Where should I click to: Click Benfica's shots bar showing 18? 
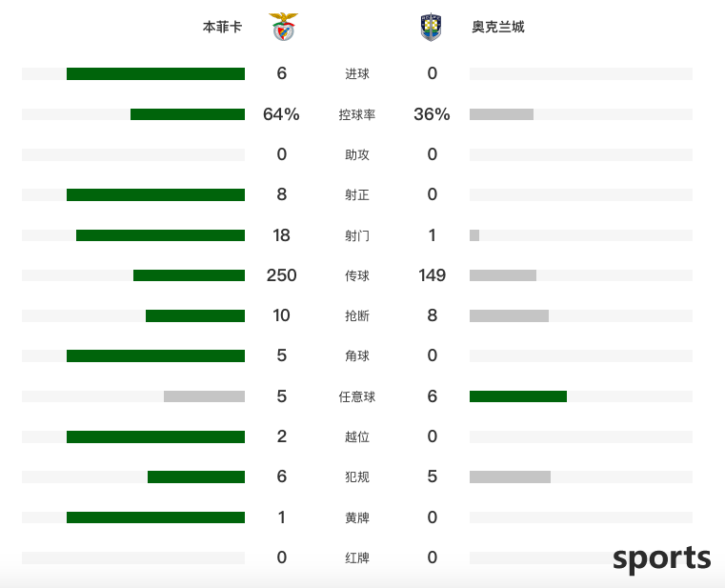point(160,235)
